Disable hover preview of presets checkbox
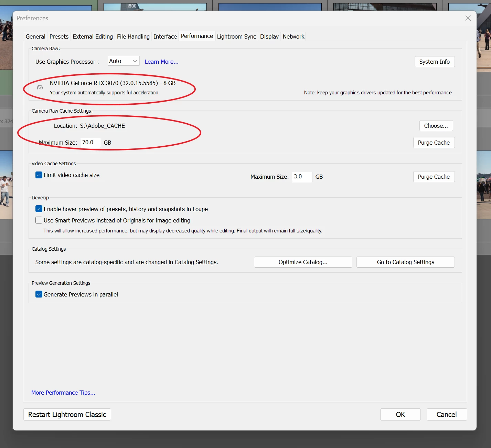The width and height of the screenshot is (491, 448). pyautogui.click(x=39, y=209)
